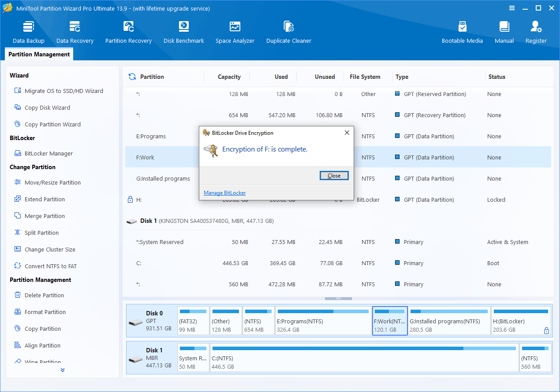Dismiss BitLocker dialog with X button
The image size is (560, 392).
coord(347,133)
